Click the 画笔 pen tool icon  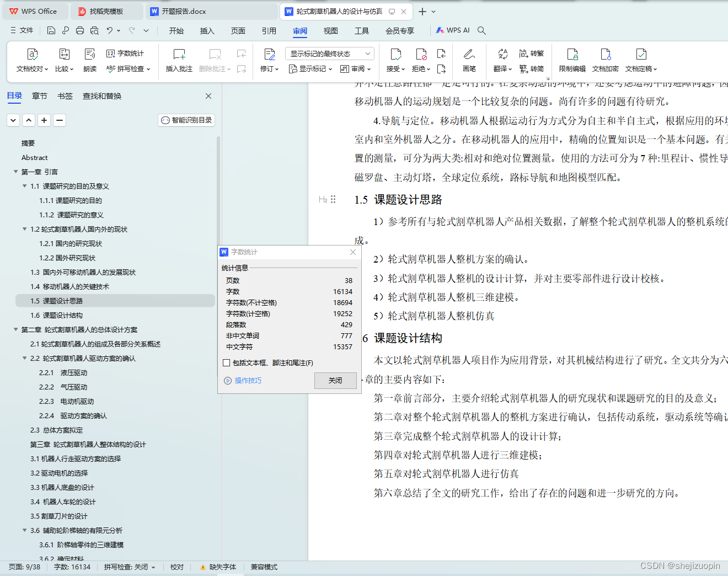[469, 54]
